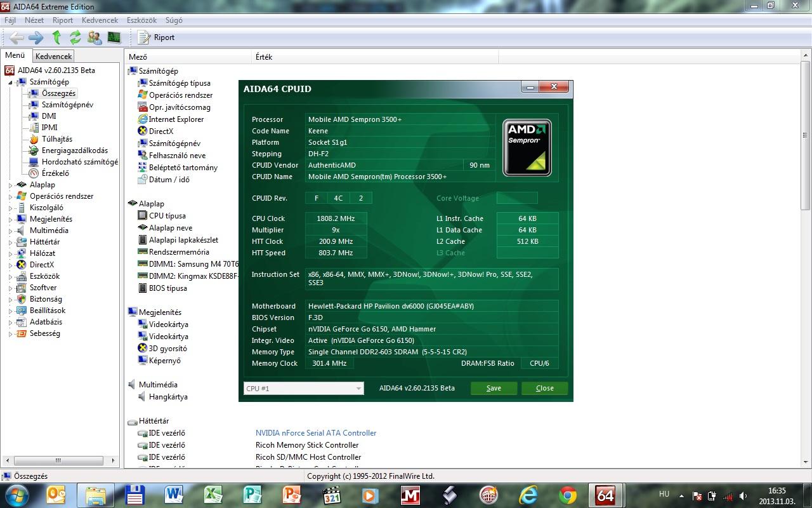
Task: Click the Internet Explorer row icon
Action: (143, 119)
